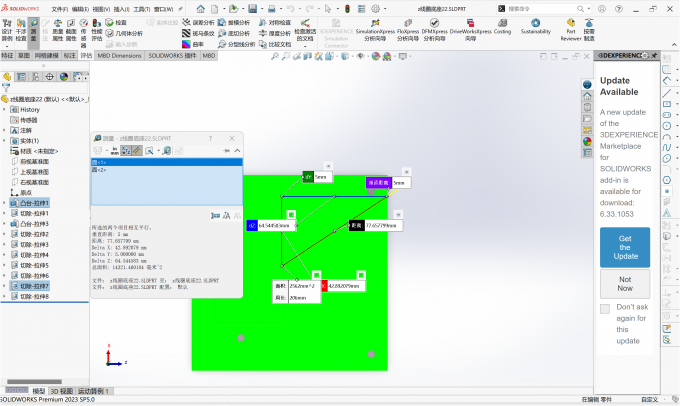Launch DriveWorksXpress wizard
This screenshot has width=680, height=406.
pyautogui.click(x=471, y=30)
